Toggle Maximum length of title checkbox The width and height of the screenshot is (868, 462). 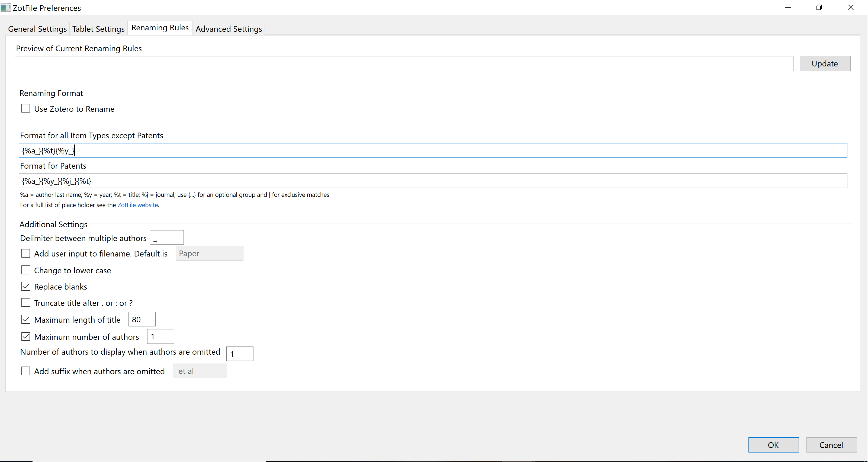pyautogui.click(x=25, y=319)
